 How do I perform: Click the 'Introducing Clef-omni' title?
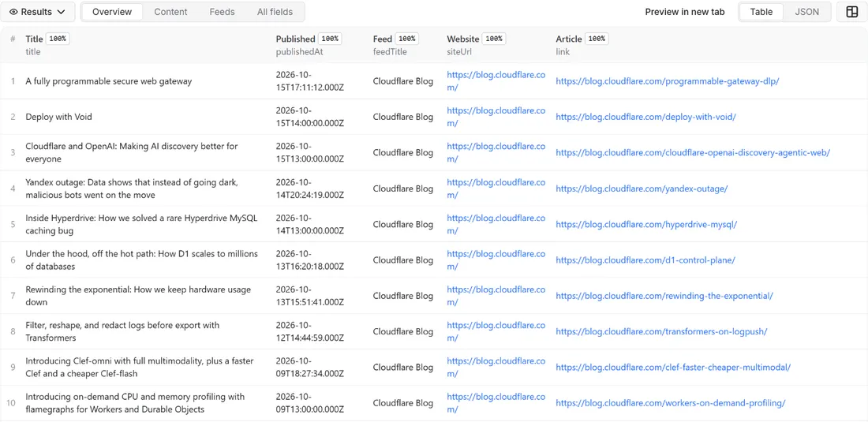(x=140, y=368)
